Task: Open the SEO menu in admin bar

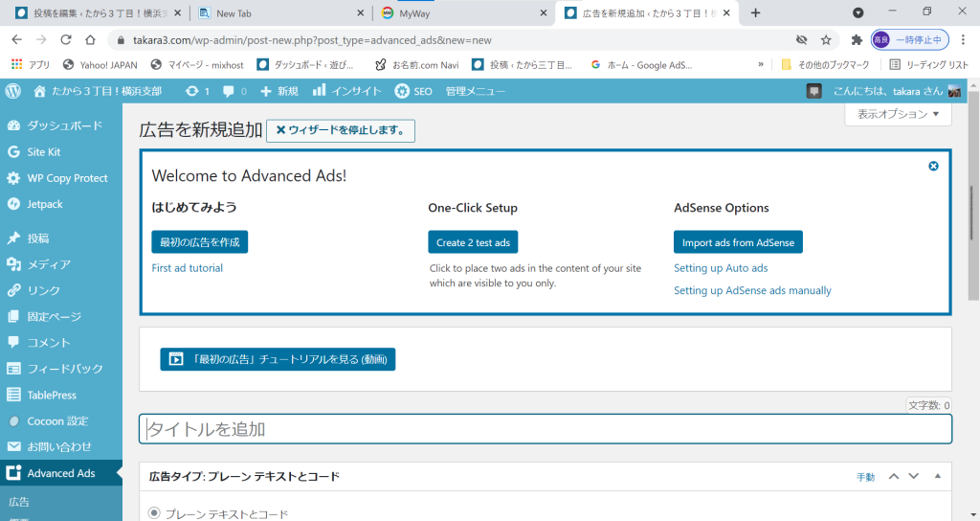Action: [x=413, y=91]
